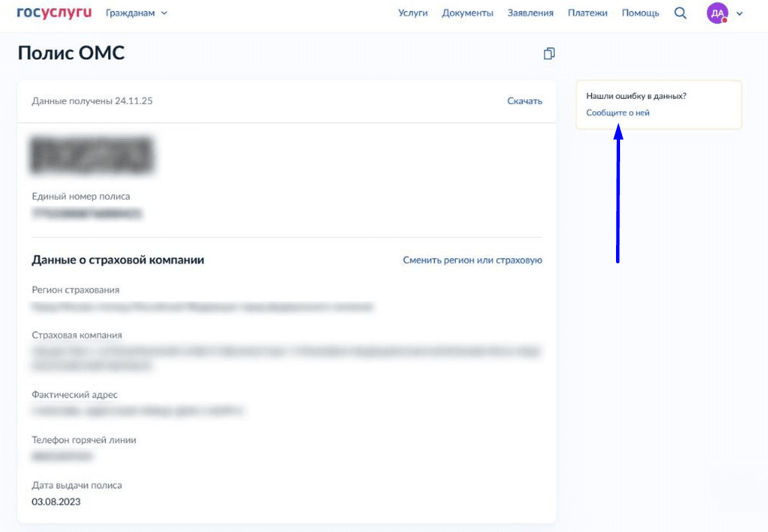The image size is (768, 532).
Task: Open the Заявления page
Action: pos(532,13)
